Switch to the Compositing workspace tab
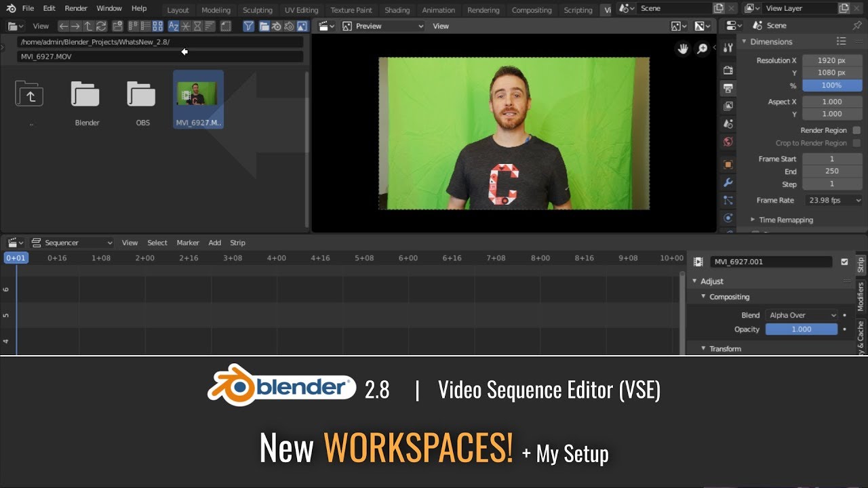The image size is (868, 488). [x=532, y=10]
